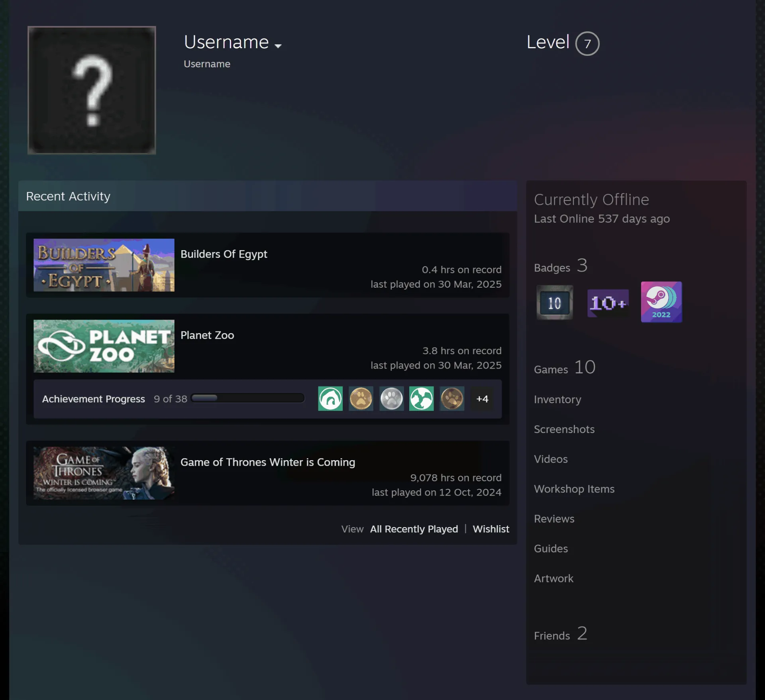Viewport: 765px width, 700px height.
Task: Open the question mark profile avatar
Action: [x=92, y=90]
